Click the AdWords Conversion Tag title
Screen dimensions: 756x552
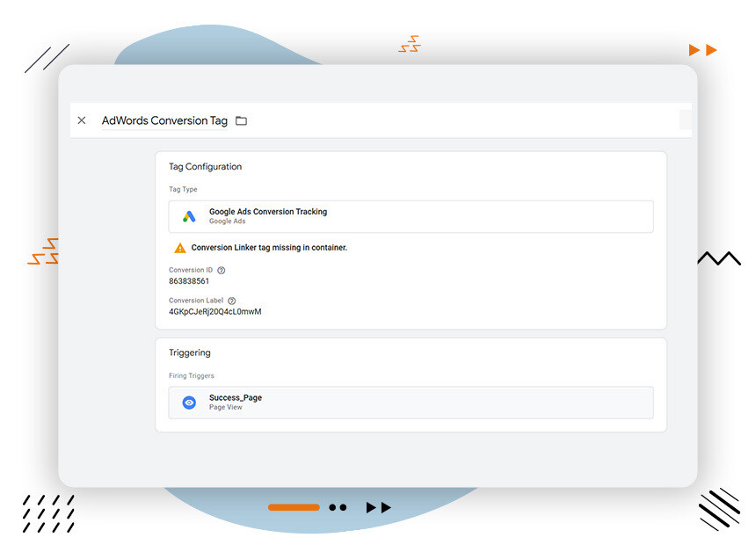[163, 120]
